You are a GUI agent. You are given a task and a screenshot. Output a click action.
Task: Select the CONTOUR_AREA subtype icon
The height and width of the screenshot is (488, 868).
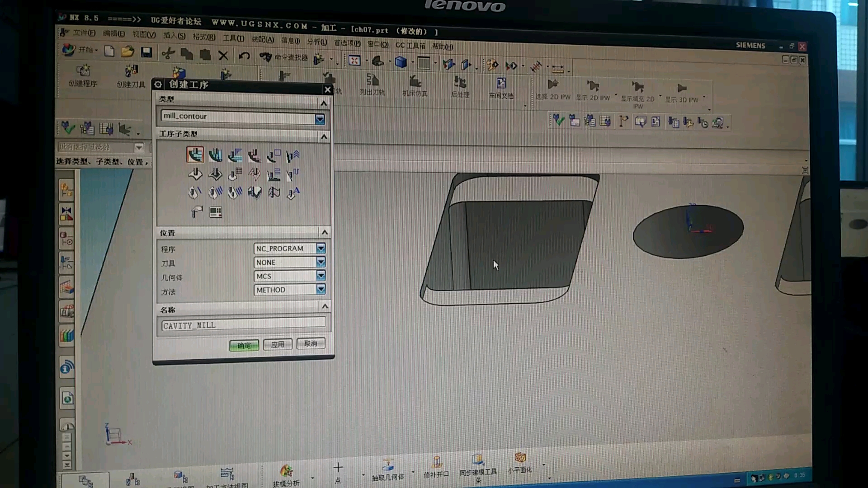pyautogui.click(x=215, y=174)
